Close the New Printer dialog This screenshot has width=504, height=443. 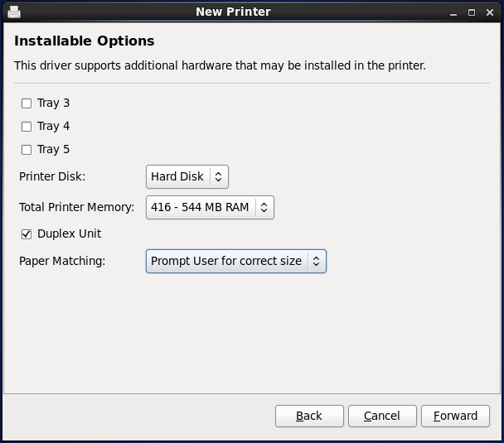(489, 12)
